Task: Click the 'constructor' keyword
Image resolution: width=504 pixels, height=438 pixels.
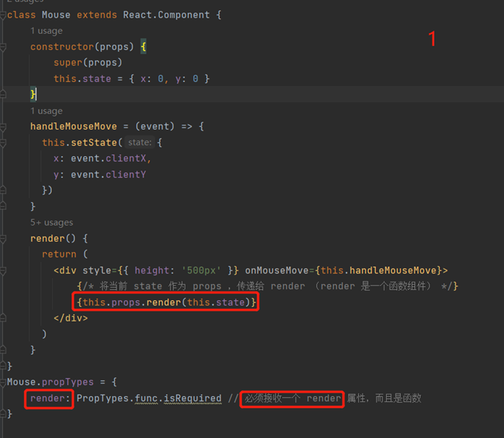Action: pos(62,47)
